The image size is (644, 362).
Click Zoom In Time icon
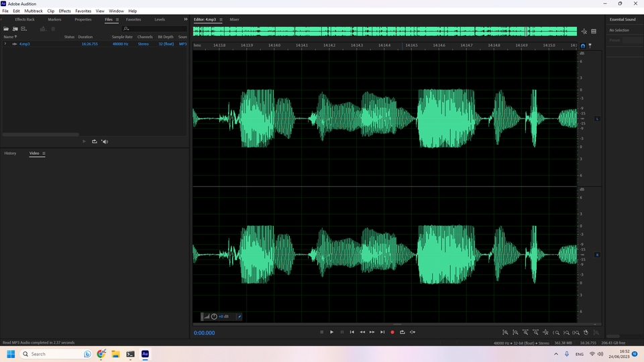525,333
